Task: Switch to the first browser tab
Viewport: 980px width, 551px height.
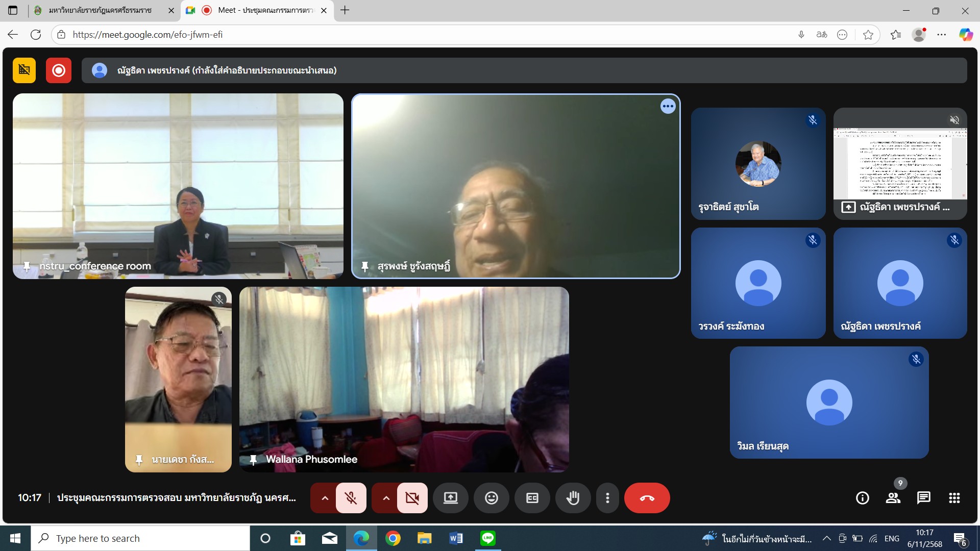Action: (100, 10)
